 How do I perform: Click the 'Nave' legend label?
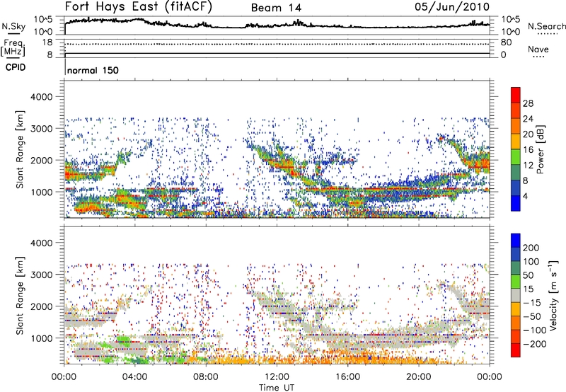pyautogui.click(x=538, y=49)
